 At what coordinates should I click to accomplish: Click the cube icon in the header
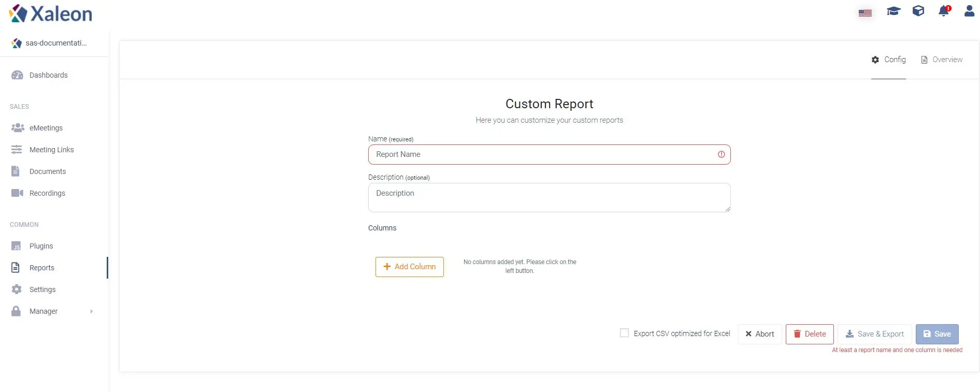click(x=918, y=11)
